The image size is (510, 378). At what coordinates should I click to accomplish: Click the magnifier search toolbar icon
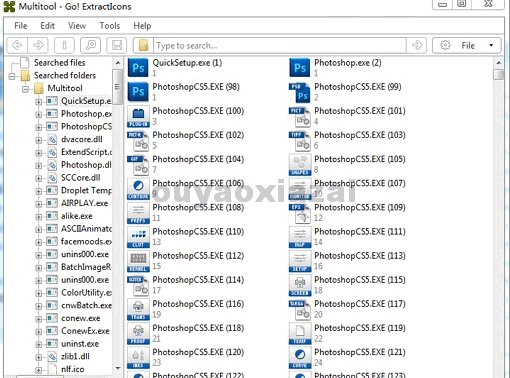(x=91, y=45)
